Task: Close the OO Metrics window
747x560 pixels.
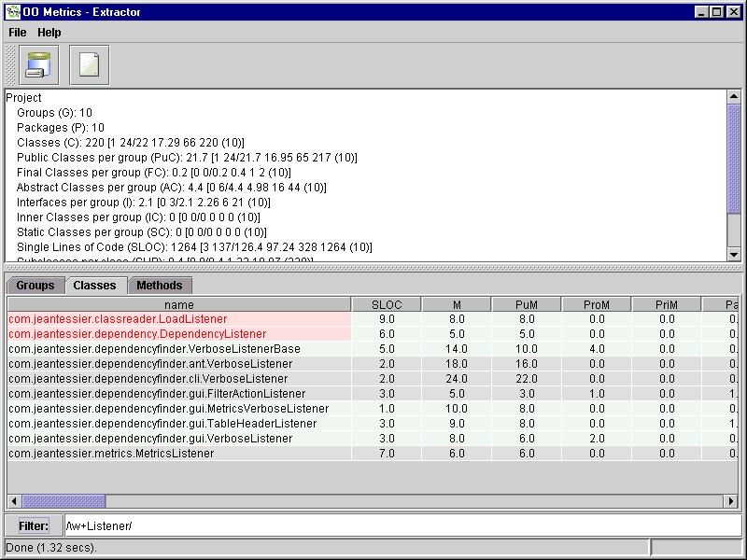Action: [734, 12]
